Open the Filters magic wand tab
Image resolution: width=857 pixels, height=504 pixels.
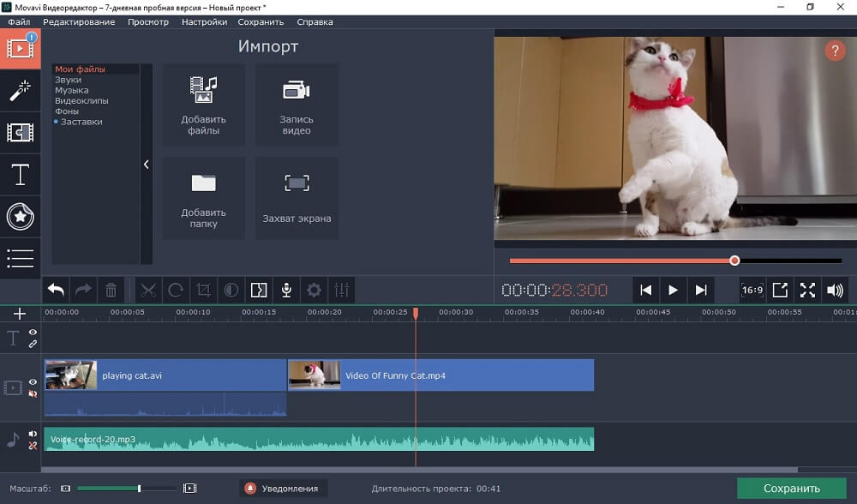[21, 91]
